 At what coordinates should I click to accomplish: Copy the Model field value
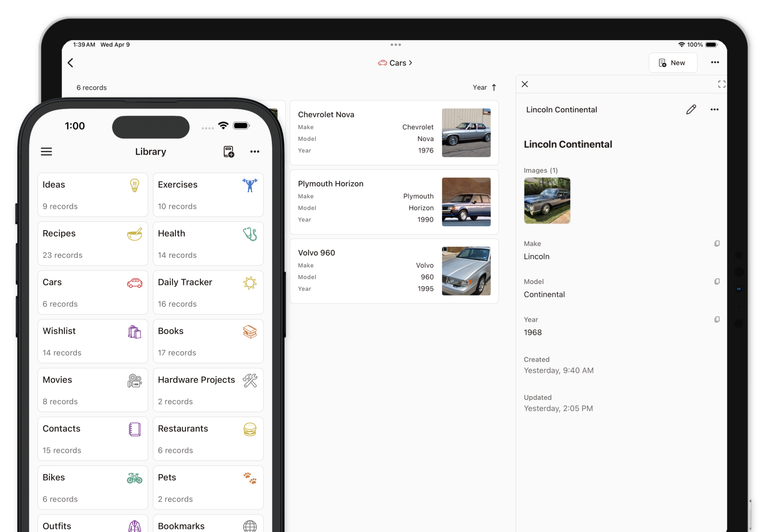pos(717,281)
